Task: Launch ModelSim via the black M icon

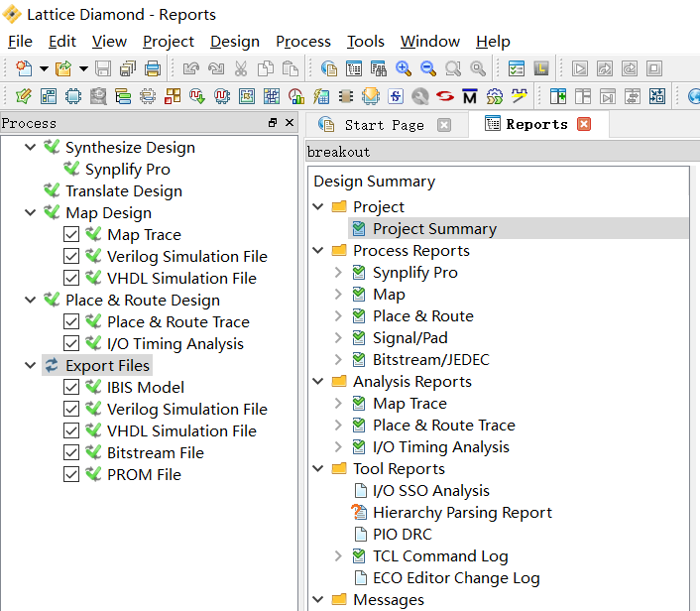Action: (470, 96)
